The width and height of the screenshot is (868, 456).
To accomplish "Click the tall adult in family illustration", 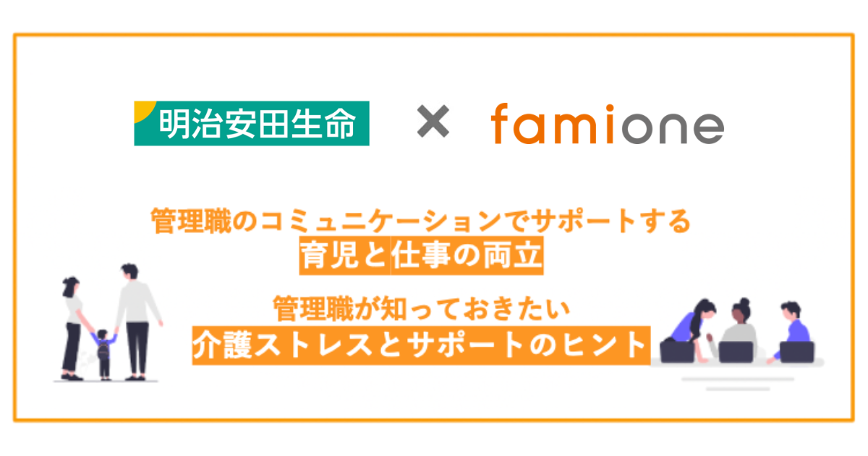I will point(135,318).
